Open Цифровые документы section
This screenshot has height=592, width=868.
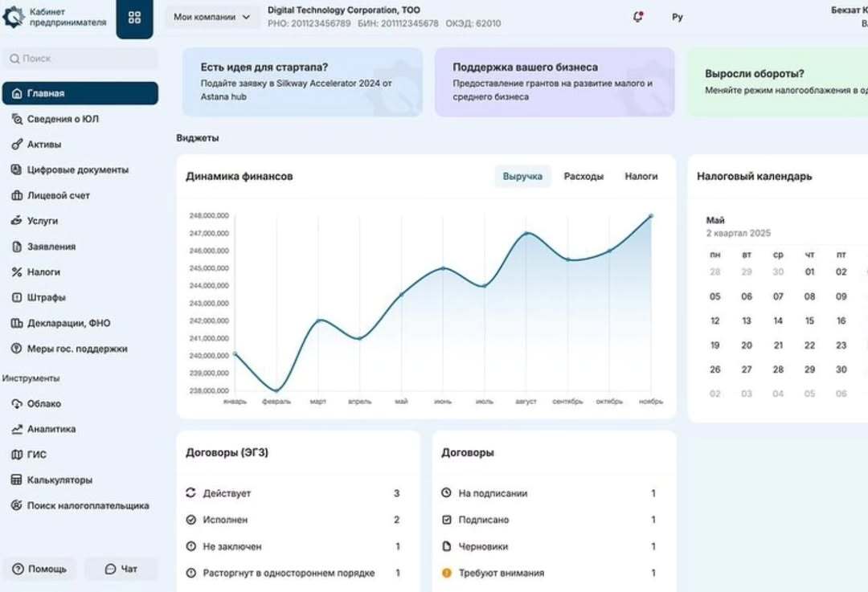[x=77, y=169]
